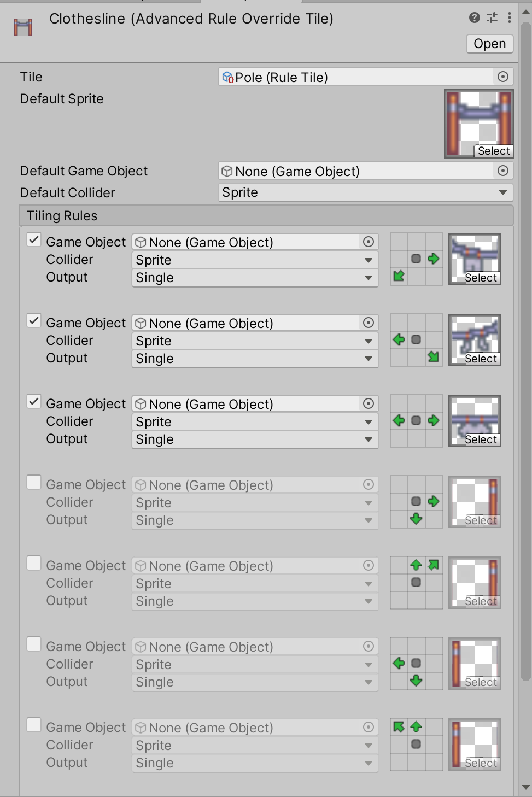The height and width of the screenshot is (797, 532).
Task: Click the presets icon in the inspector header
Action: pos(490,18)
